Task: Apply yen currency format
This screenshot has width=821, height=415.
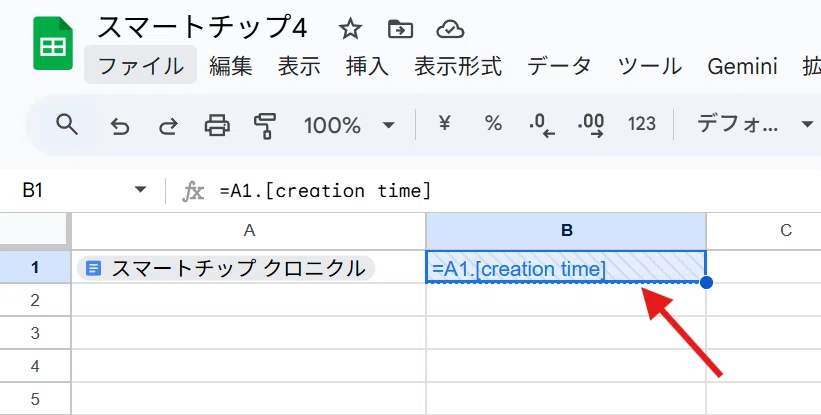Action: click(445, 124)
